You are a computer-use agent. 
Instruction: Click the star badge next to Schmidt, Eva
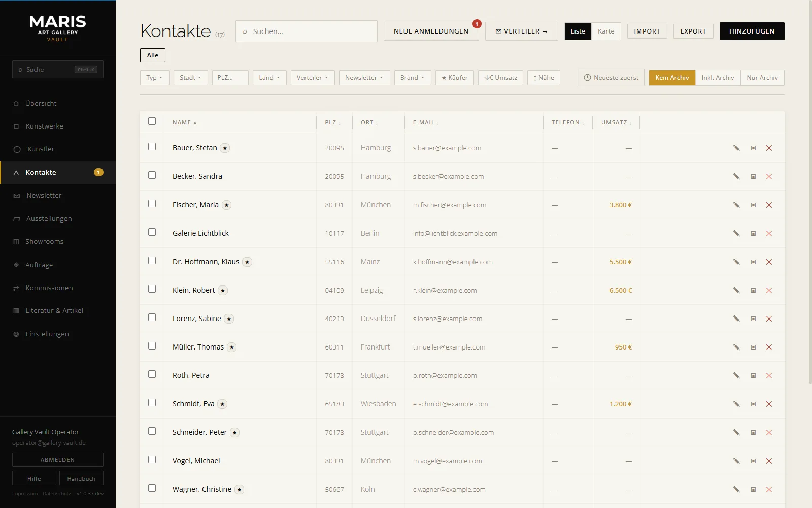coord(222,404)
